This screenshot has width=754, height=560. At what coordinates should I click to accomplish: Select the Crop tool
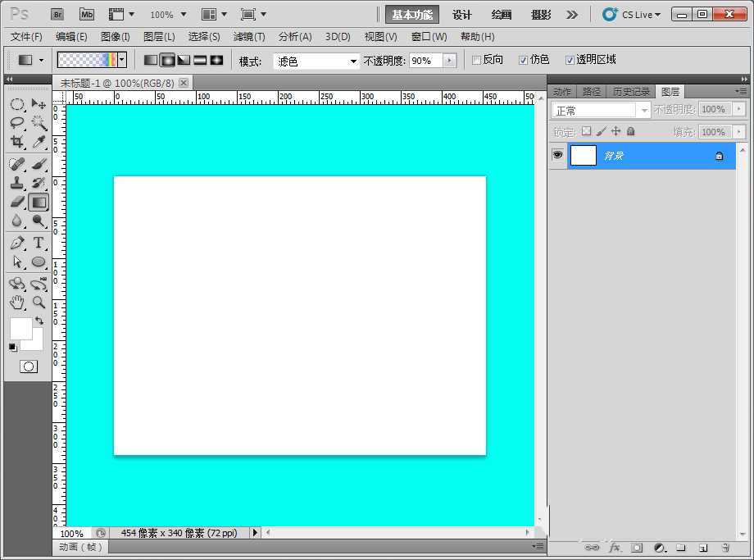click(18, 139)
